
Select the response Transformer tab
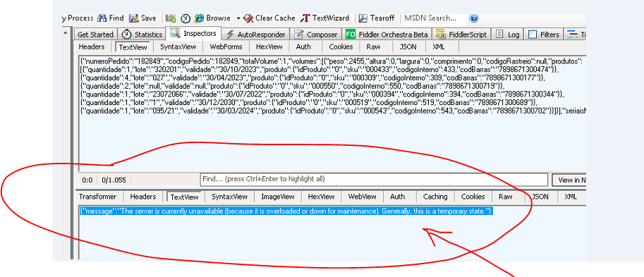(x=98, y=197)
